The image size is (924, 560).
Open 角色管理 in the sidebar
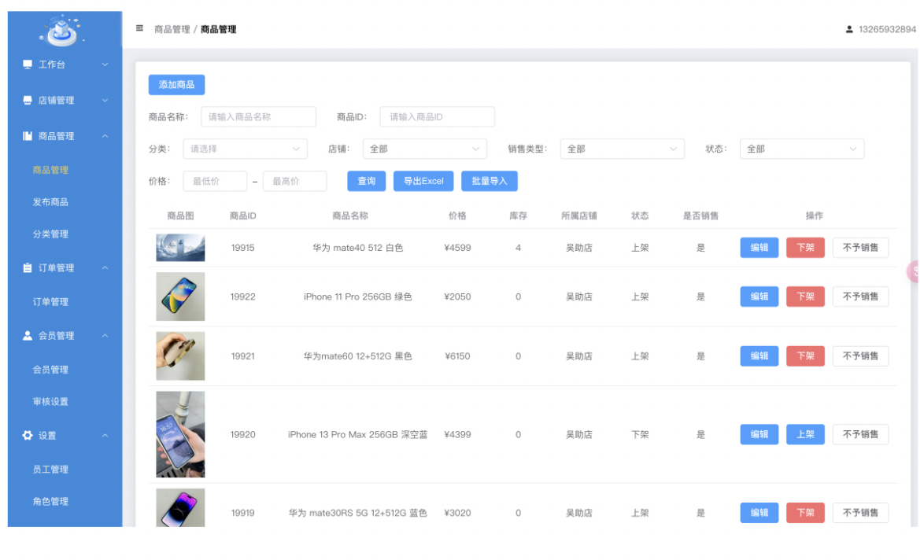tap(50, 501)
